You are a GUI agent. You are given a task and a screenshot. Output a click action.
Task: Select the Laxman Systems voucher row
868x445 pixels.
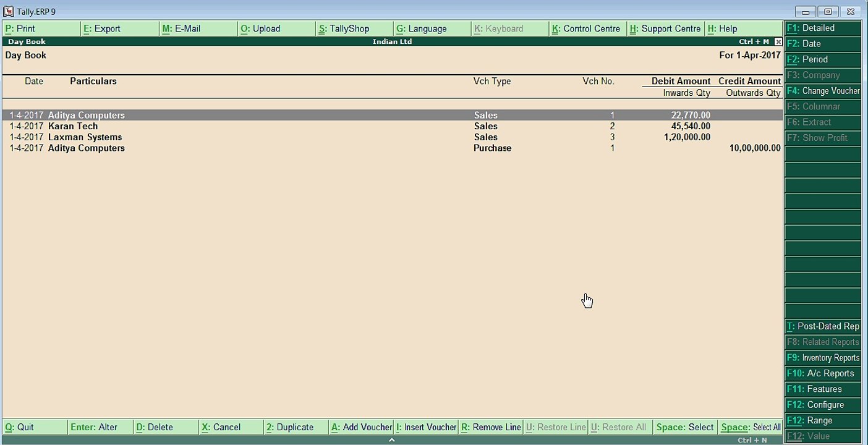392,137
